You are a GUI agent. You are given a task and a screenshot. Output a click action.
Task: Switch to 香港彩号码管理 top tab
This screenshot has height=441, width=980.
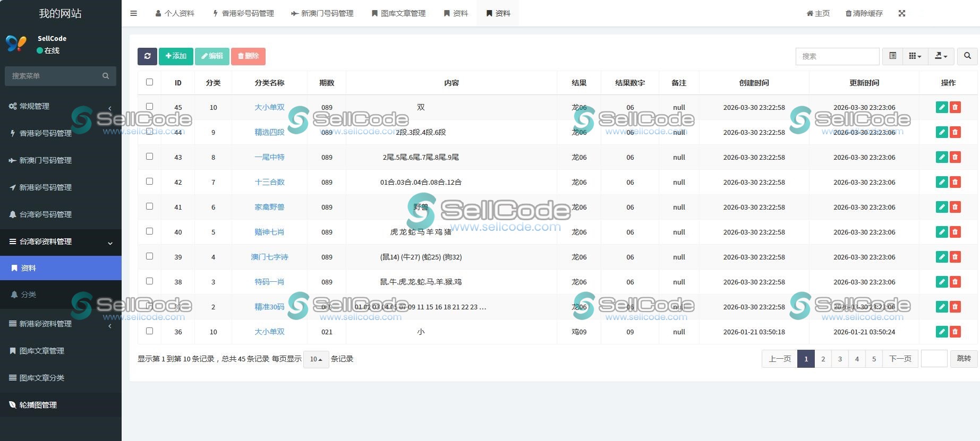[243, 13]
